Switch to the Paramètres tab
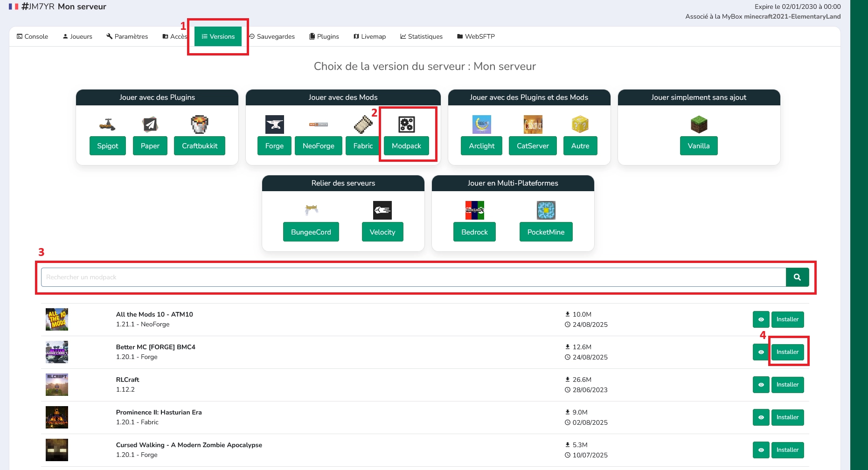Image resolution: width=868 pixels, height=470 pixels. [127, 36]
